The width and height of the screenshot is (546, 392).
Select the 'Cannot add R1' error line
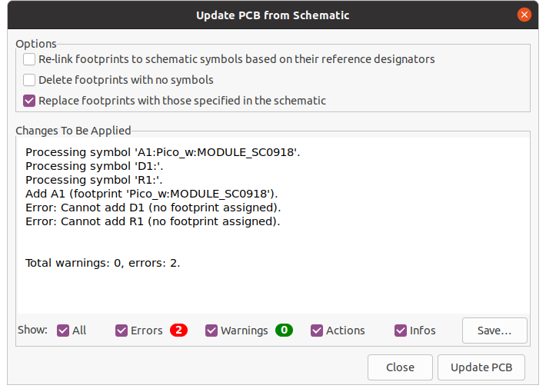152,221
